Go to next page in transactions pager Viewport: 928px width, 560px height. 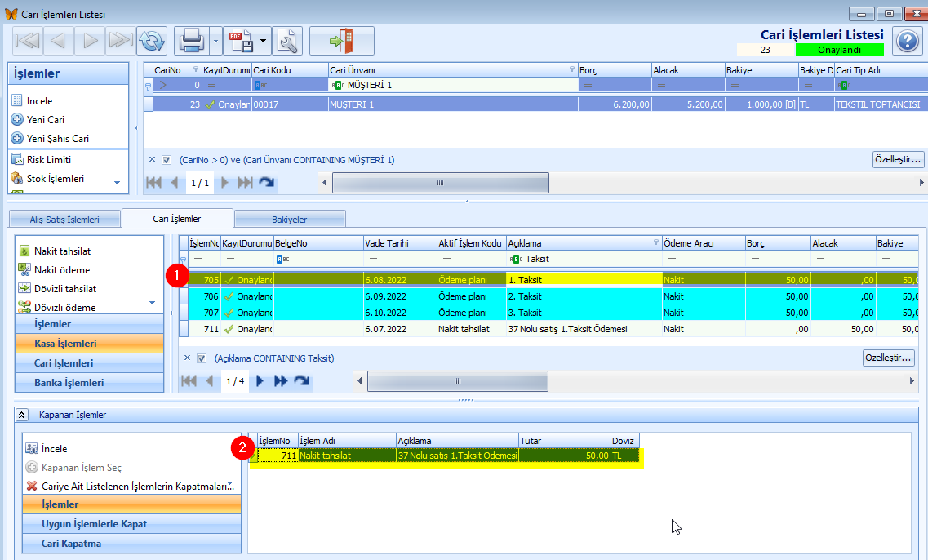click(x=260, y=381)
